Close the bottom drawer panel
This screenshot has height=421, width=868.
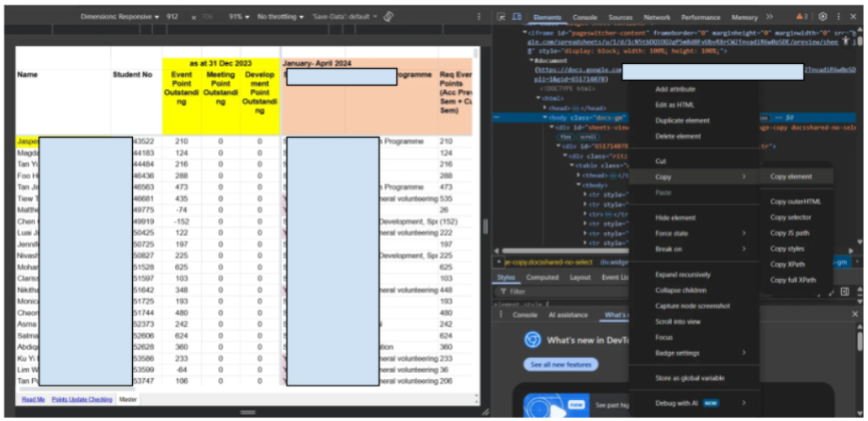tap(855, 314)
